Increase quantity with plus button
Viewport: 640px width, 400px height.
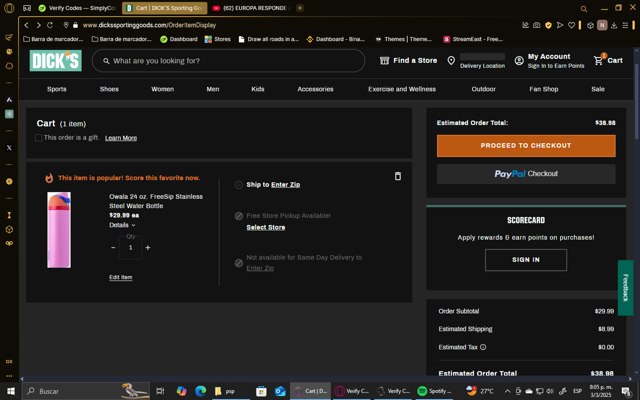pos(148,248)
